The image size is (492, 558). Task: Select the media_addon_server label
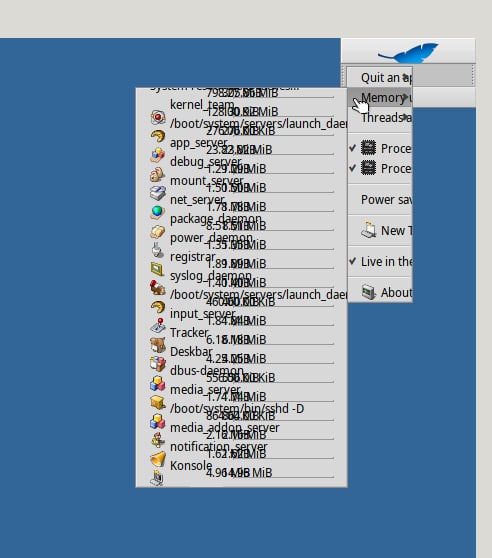tap(225, 427)
